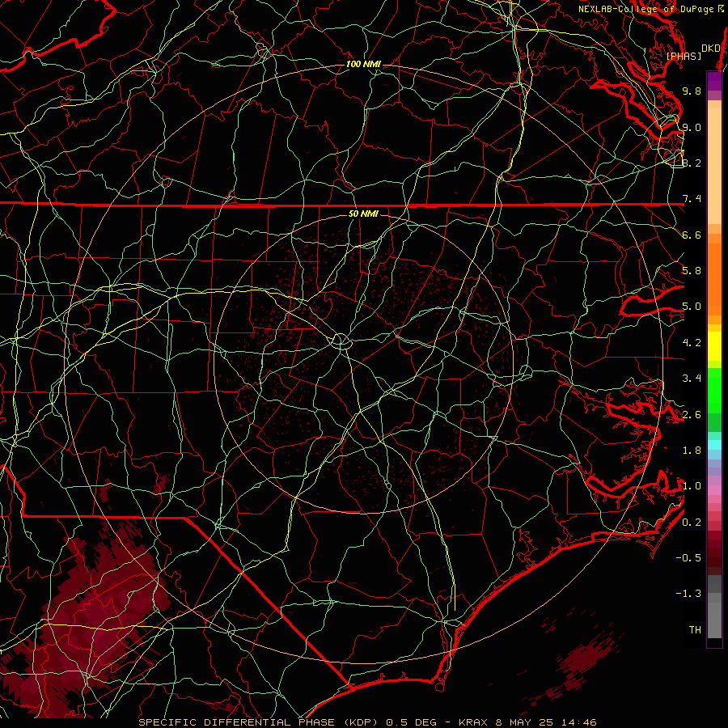Image resolution: width=728 pixels, height=728 pixels.
Task: Click the radar site circle at map center
Action: [341, 341]
